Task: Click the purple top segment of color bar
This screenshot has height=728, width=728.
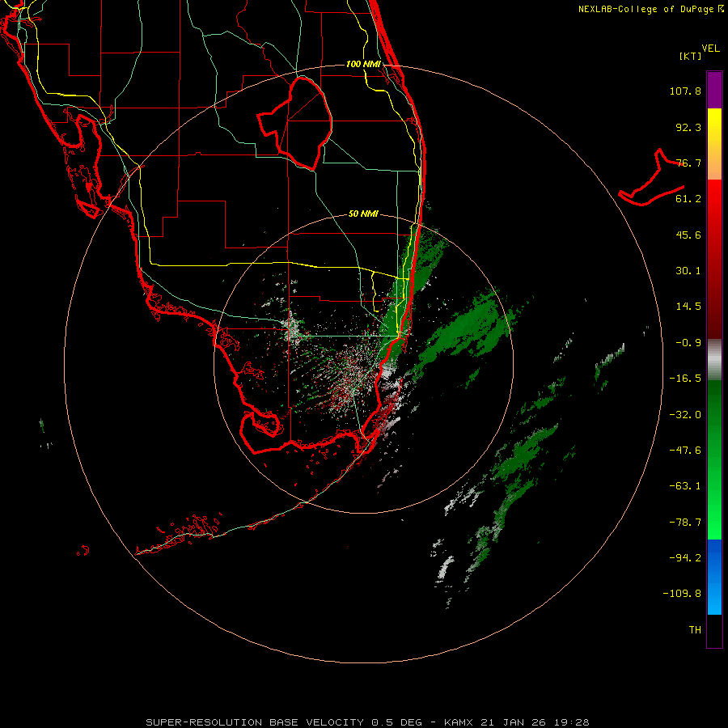Action: click(714, 90)
